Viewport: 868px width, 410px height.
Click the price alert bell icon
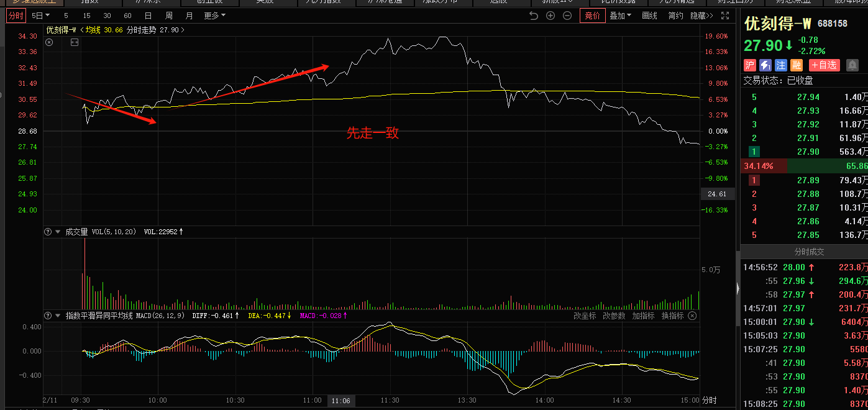[x=852, y=65]
